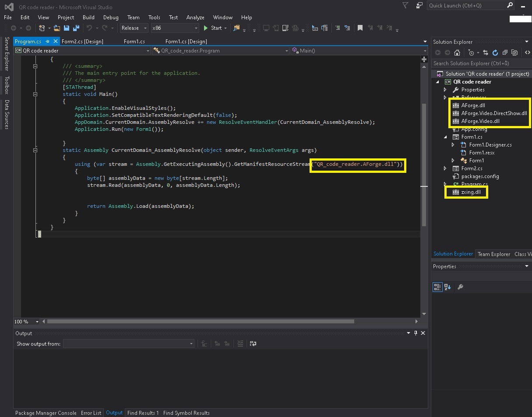The width and height of the screenshot is (532, 417).
Task: Open the Build menu
Action: point(88,18)
